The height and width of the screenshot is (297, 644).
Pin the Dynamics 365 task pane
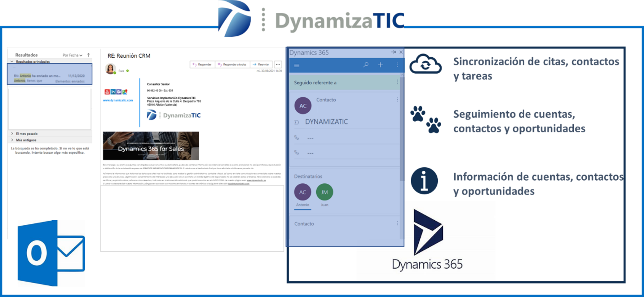[x=394, y=52]
